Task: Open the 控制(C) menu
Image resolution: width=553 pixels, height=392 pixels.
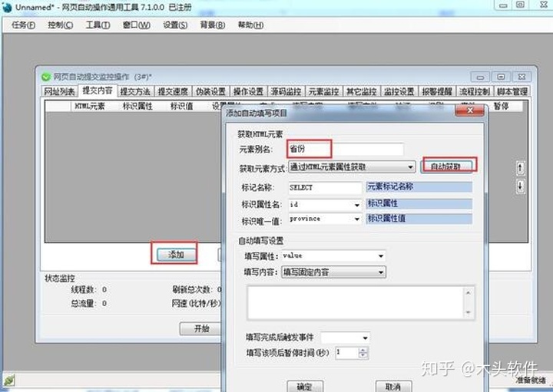Action: pos(61,25)
